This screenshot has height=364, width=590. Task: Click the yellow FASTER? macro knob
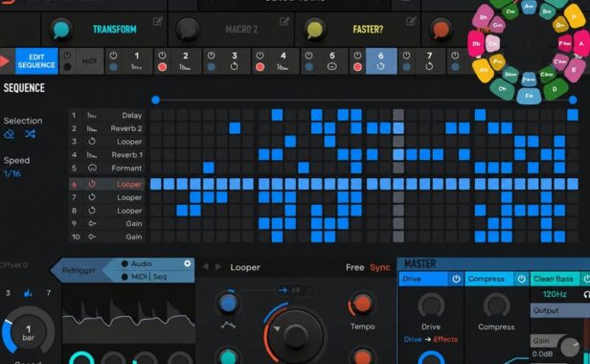(x=314, y=30)
